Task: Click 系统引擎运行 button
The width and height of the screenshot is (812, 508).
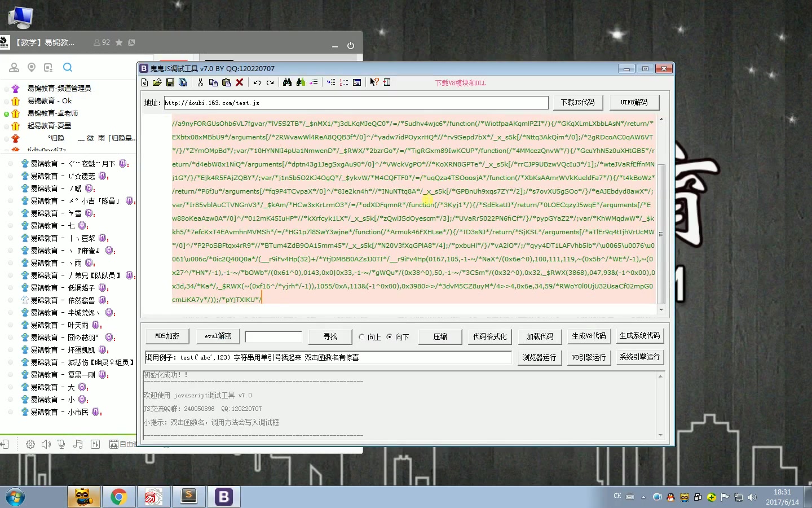Action: 640,357
